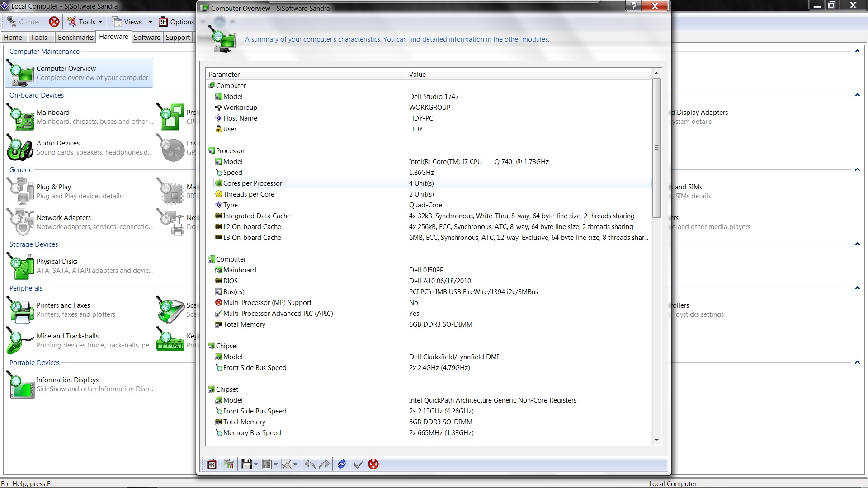Open the Mice and Track-balls module
The width and height of the screenshot is (868, 488).
point(79,340)
